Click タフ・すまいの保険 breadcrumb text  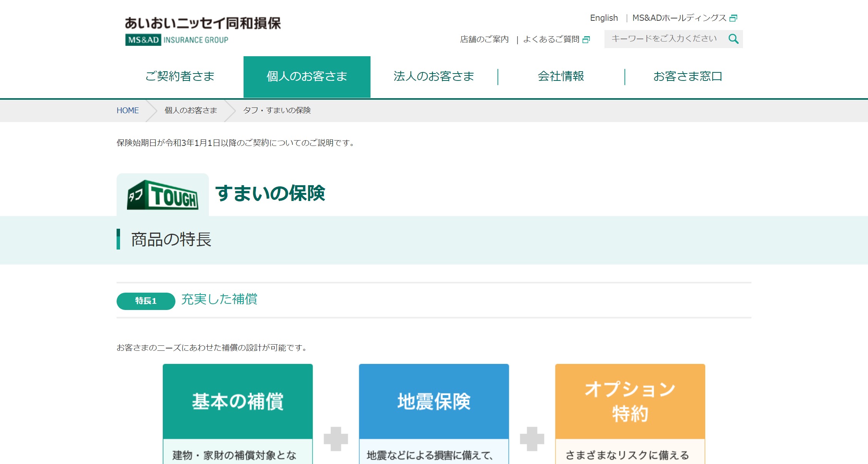277,111
